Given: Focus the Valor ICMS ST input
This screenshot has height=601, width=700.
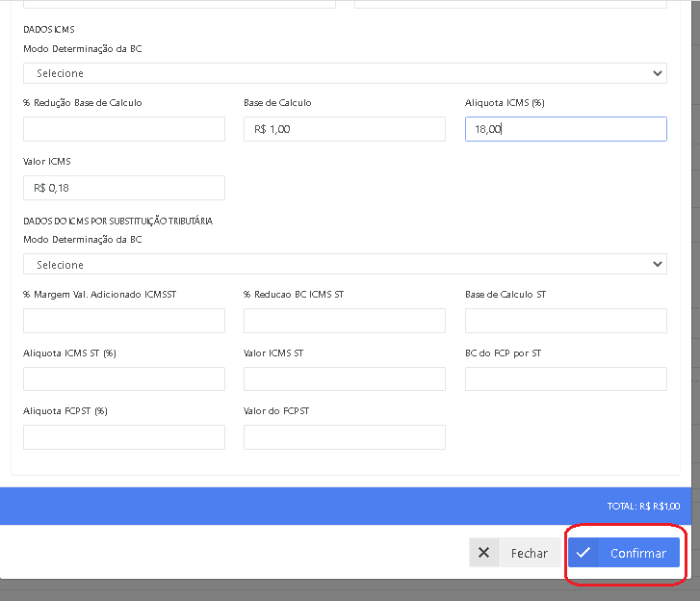Looking at the screenshot, I should coord(344,379).
